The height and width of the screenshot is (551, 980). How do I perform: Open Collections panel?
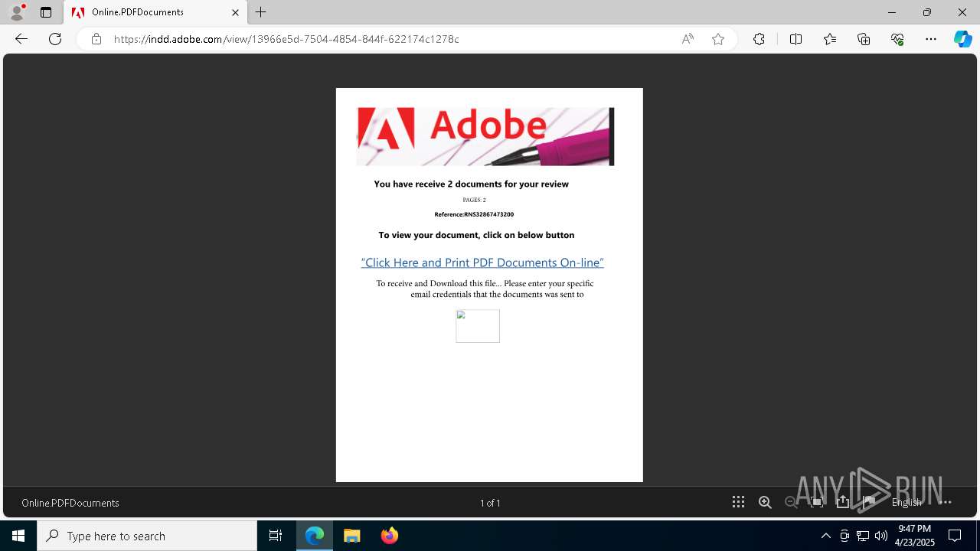pyautogui.click(x=864, y=39)
